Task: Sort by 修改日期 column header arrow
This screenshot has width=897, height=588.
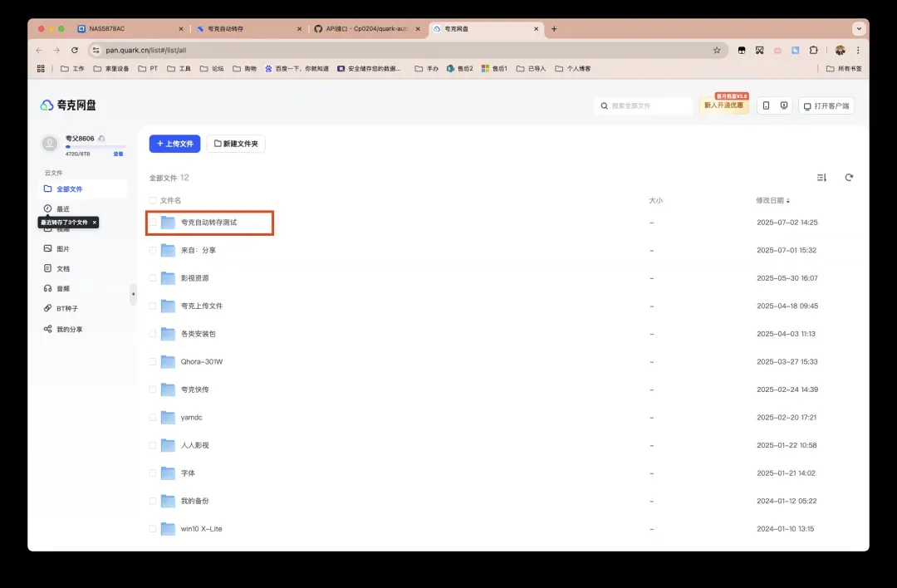Action: pyautogui.click(x=788, y=201)
